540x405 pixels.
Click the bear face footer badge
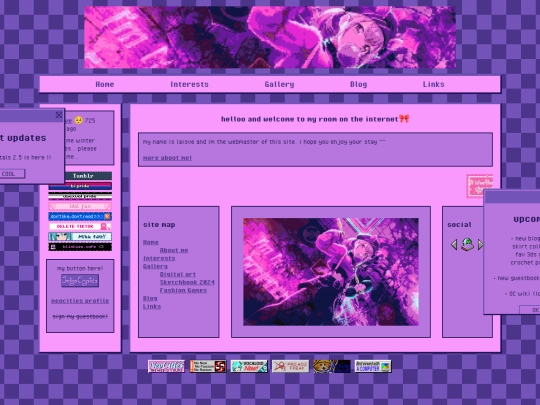point(332,366)
